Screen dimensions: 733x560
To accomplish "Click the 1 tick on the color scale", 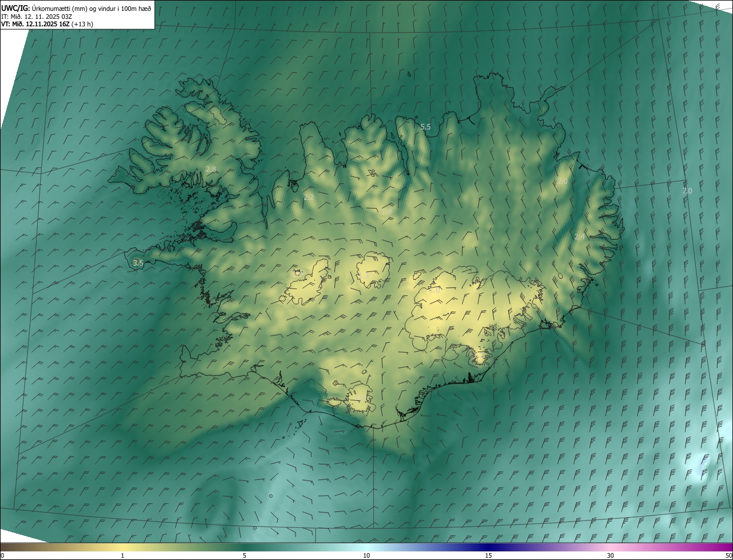I will 123,555.
